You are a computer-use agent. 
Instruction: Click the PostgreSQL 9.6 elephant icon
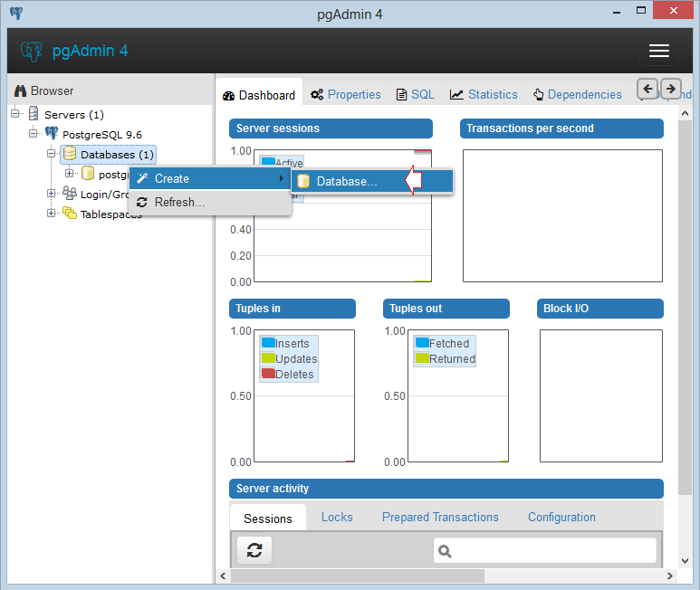click(x=52, y=133)
